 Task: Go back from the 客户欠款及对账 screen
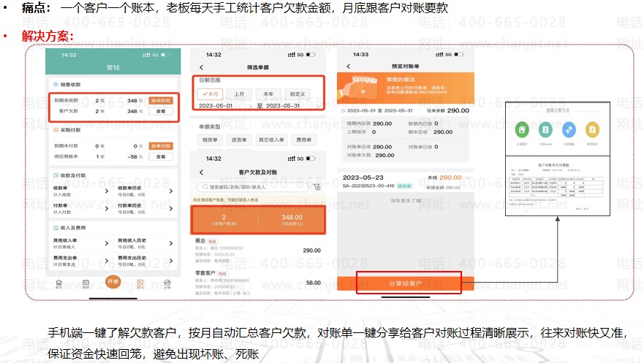click(201, 172)
